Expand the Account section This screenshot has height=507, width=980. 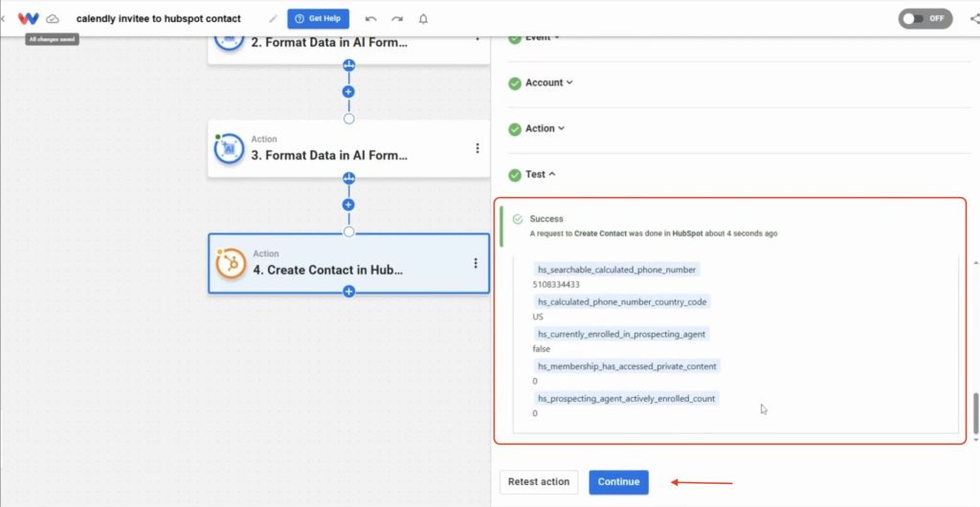[x=549, y=82]
